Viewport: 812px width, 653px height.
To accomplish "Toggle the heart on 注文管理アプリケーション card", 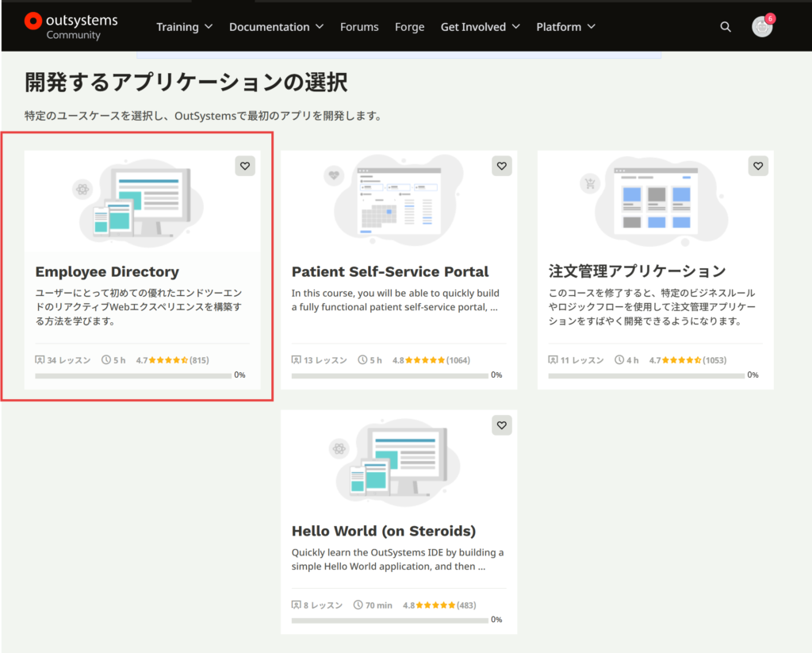I will tap(758, 166).
